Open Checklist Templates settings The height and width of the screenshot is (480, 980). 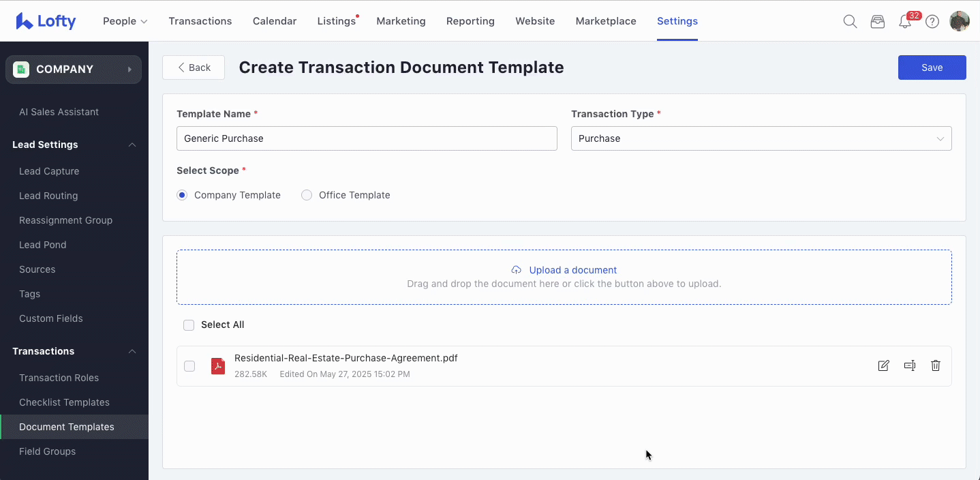(65, 402)
